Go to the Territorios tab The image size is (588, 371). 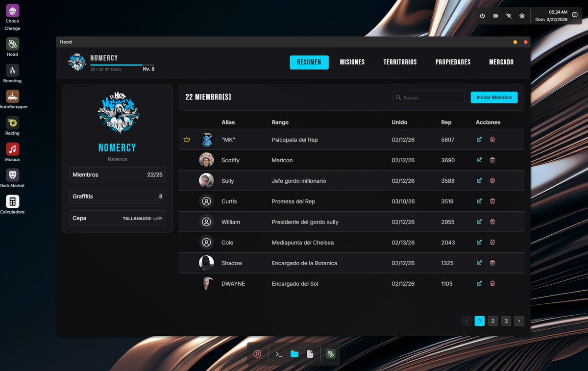(400, 62)
